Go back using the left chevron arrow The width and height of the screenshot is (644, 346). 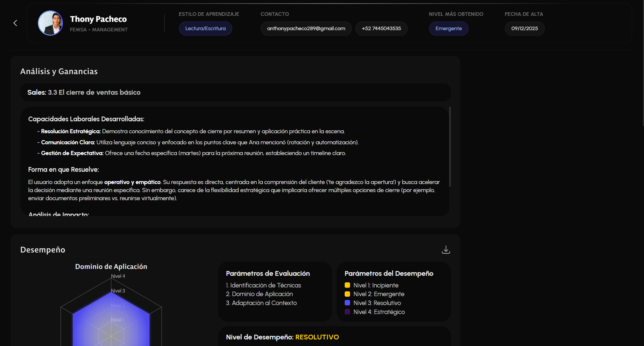[x=15, y=23]
